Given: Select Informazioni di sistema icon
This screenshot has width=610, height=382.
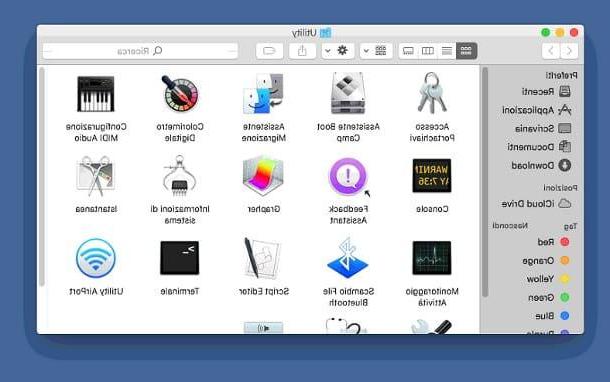Looking at the screenshot, I should 180,176.
